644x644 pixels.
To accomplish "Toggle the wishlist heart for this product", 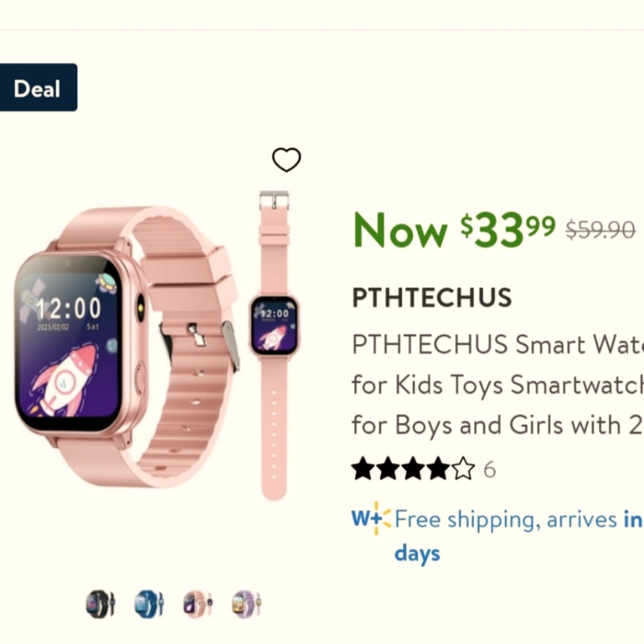I will click(288, 160).
